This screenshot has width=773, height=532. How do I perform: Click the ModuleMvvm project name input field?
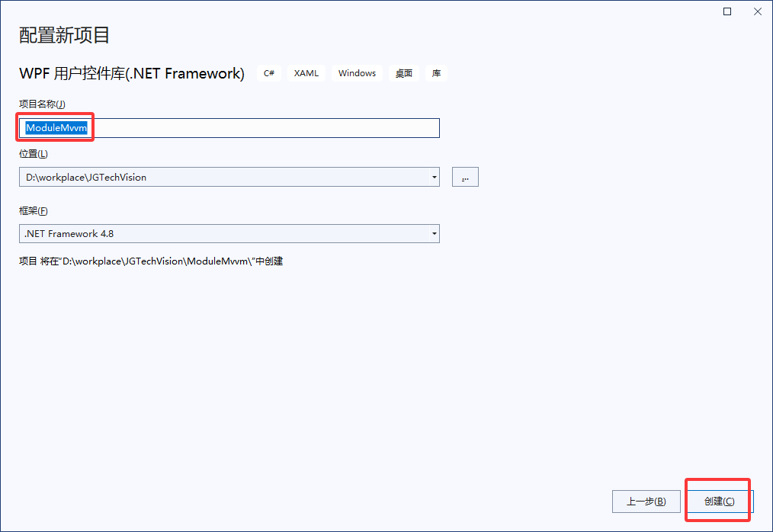pos(229,127)
